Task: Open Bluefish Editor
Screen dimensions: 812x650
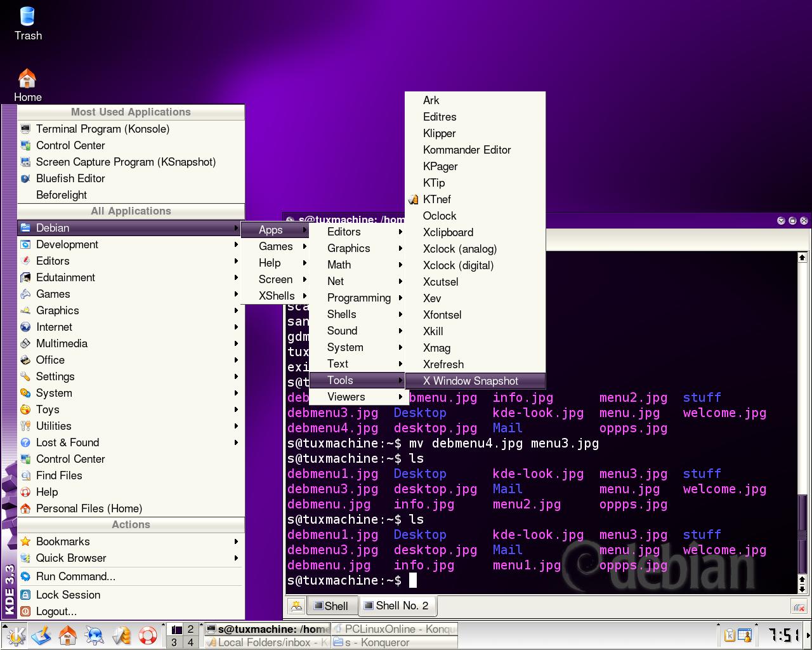Action: (131, 178)
